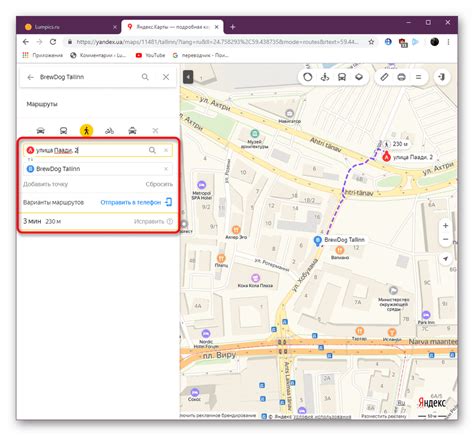The height and width of the screenshot is (436, 474).
Task: Zoom in with plus button
Action: 445,226
